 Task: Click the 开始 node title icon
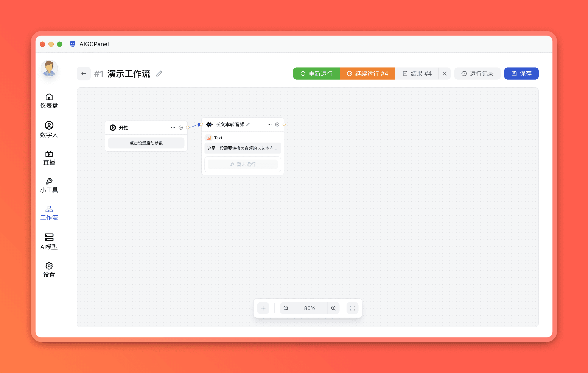113,128
